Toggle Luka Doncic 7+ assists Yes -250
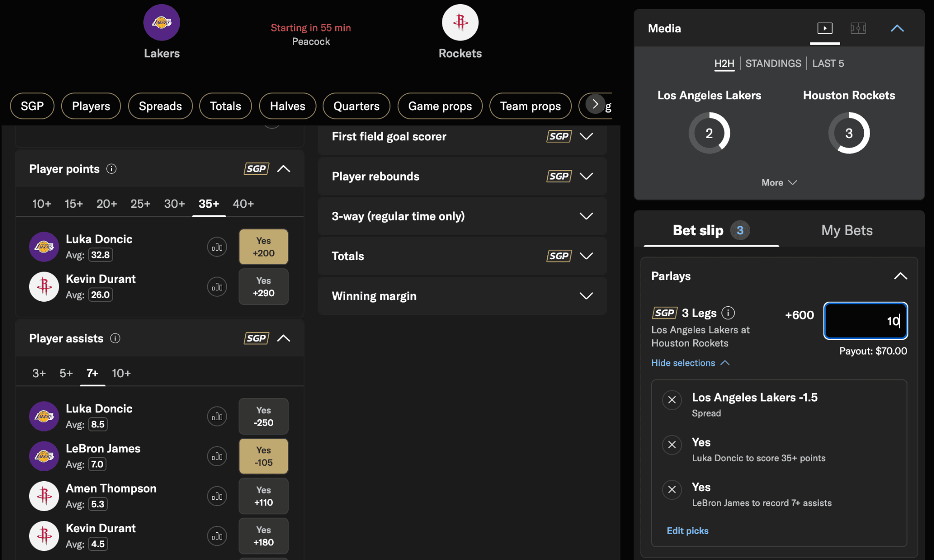The height and width of the screenshot is (560, 934). [x=264, y=416]
